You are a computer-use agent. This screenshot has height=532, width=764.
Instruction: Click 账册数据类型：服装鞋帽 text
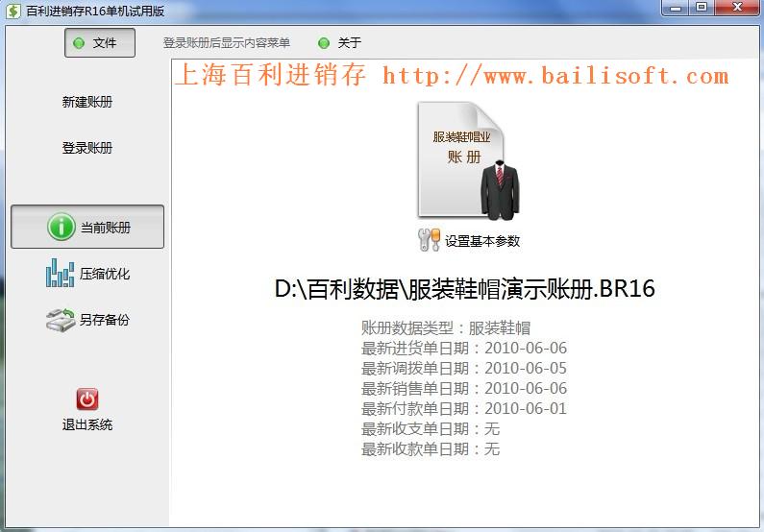pos(446,328)
